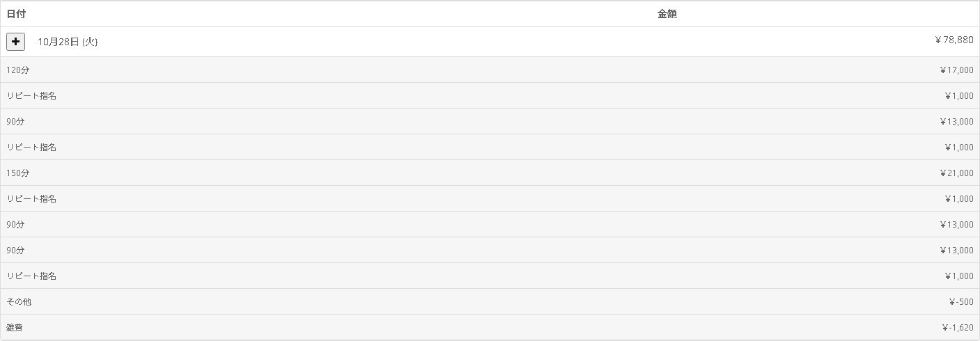Click the ¥13,000 amount directly above ¥21,000's row pair
The width and height of the screenshot is (980, 341).
tap(956, 122)
